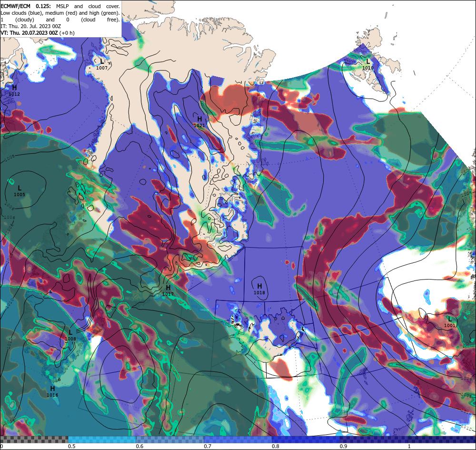Viewport: 476px width, 450px height.
Task: Select the H 1018 high pressure marker
Action: click(259, 289)
